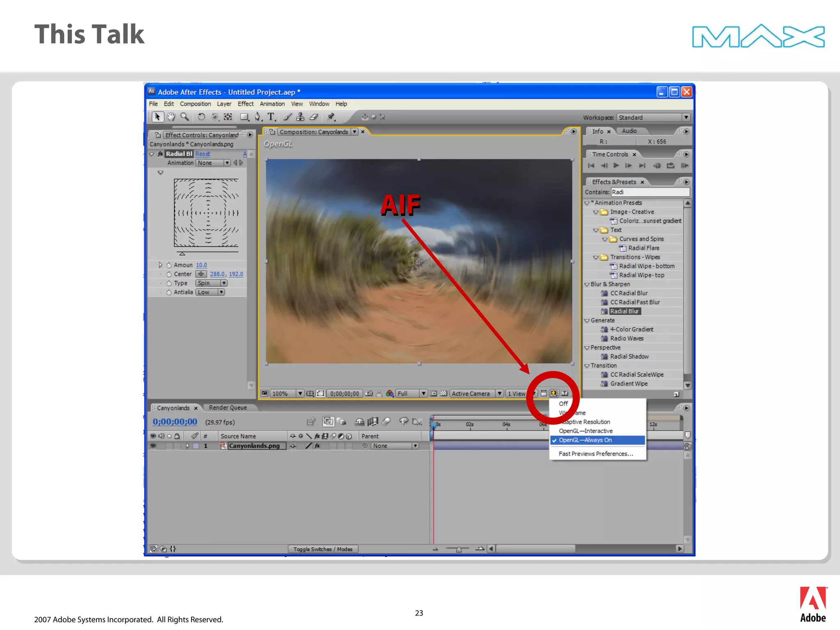Toggle region of interest button
The width and height of the screenshot is (840, 630).
[x=434, y=393]
